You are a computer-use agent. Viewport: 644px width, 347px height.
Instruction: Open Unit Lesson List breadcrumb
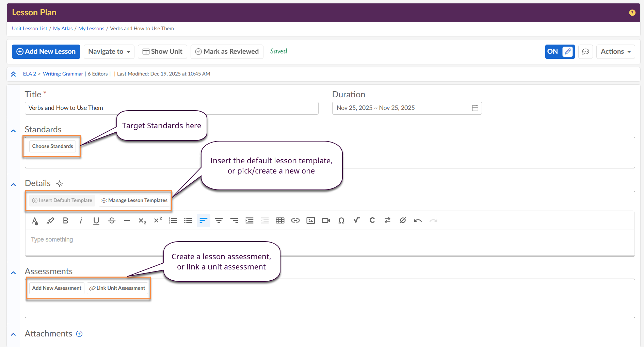tap(30, 29)
